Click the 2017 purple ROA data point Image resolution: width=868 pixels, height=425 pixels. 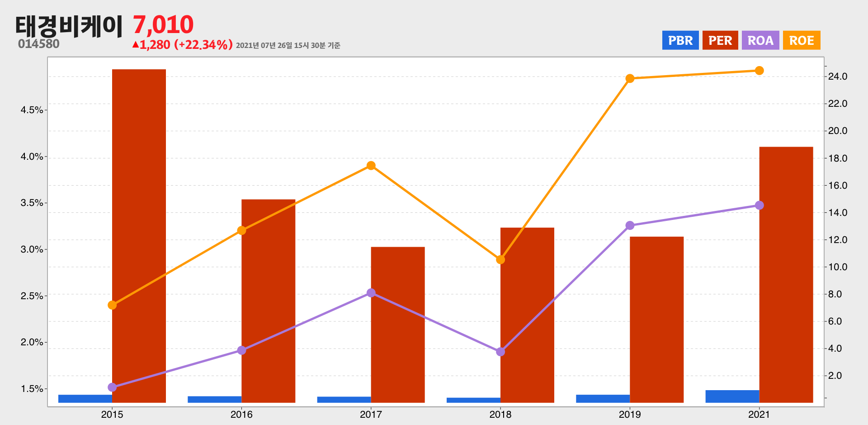coord(371,293)
